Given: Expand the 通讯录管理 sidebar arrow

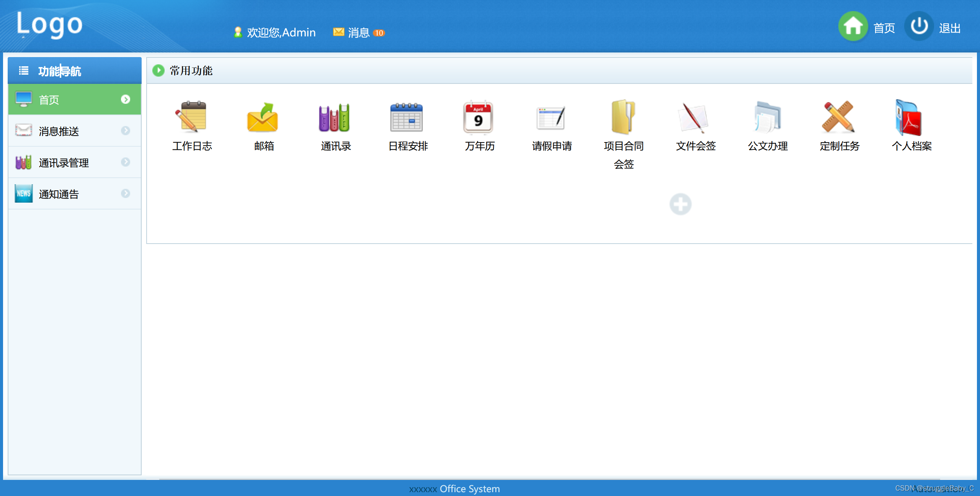Looking at the screenshot, I should 126,162.
